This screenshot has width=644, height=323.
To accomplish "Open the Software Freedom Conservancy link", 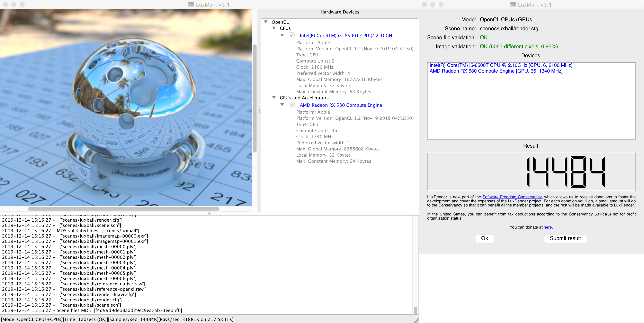I will [512, 197].
